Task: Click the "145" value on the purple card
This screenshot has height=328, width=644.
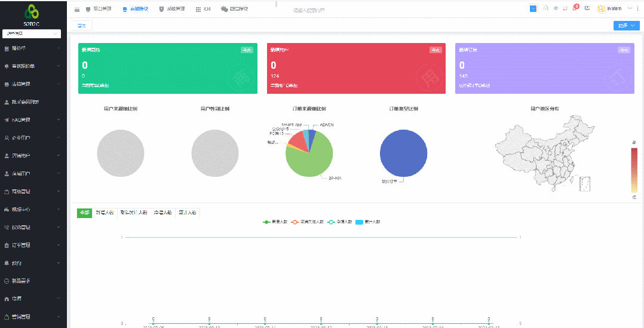Action: point(464,76)
